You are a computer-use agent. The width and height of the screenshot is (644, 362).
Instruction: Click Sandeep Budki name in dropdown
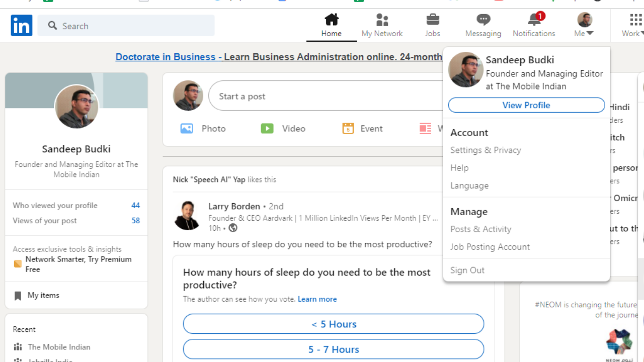click(520, 60)
